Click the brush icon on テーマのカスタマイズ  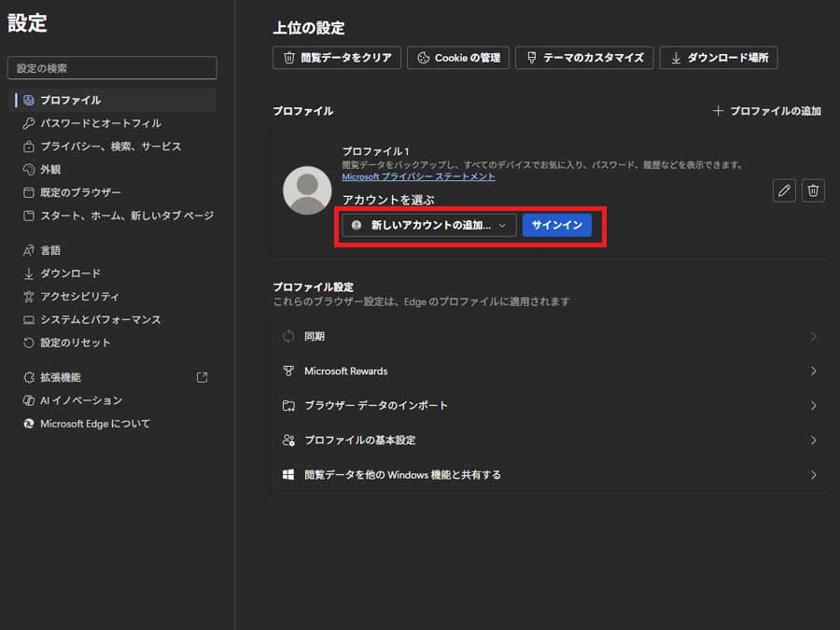531,58
